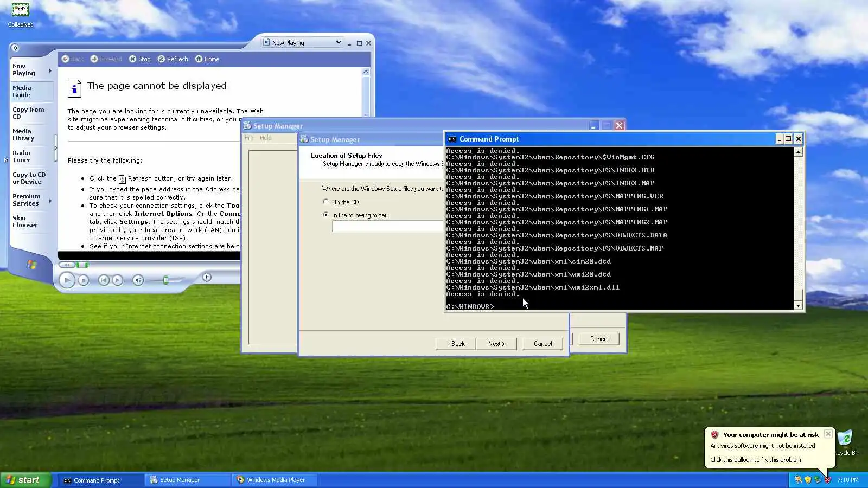The width and height of the screenshot is (868, 488).
Task: Mute the Media Player sound
Action: coord(138,280)
